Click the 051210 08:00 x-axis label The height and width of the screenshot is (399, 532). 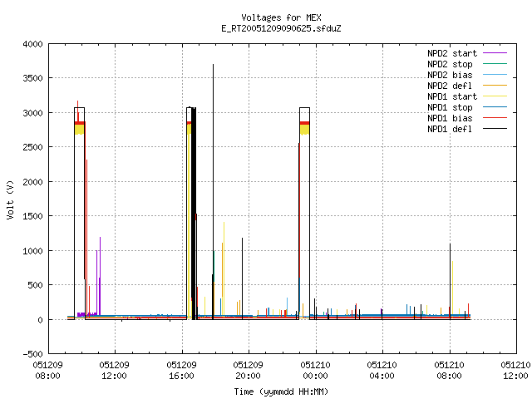coord(449,371)
